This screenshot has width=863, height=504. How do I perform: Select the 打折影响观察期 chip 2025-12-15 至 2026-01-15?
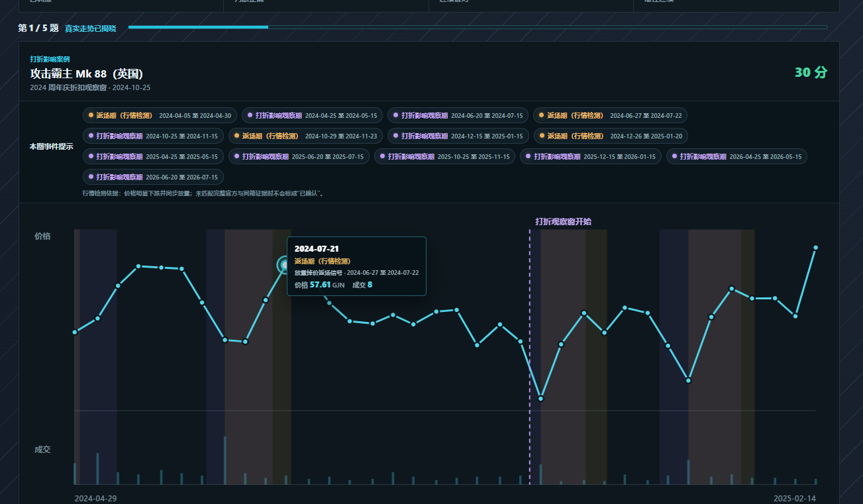click(591, 156)
